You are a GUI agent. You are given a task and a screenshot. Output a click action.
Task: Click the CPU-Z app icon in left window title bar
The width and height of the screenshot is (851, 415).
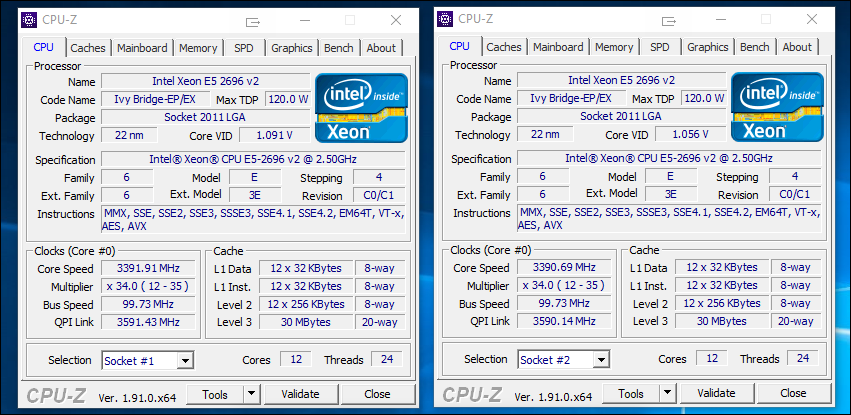point(29,20)
